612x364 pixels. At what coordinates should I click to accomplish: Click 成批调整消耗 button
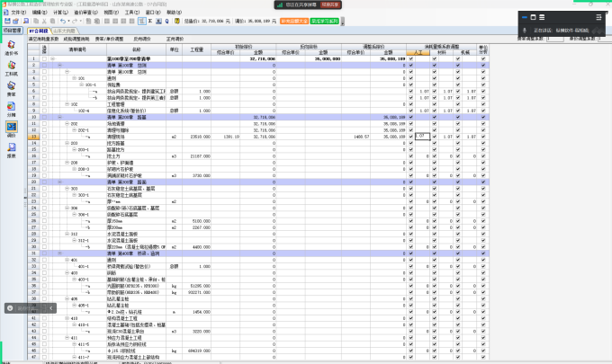(x=76, y=39)
